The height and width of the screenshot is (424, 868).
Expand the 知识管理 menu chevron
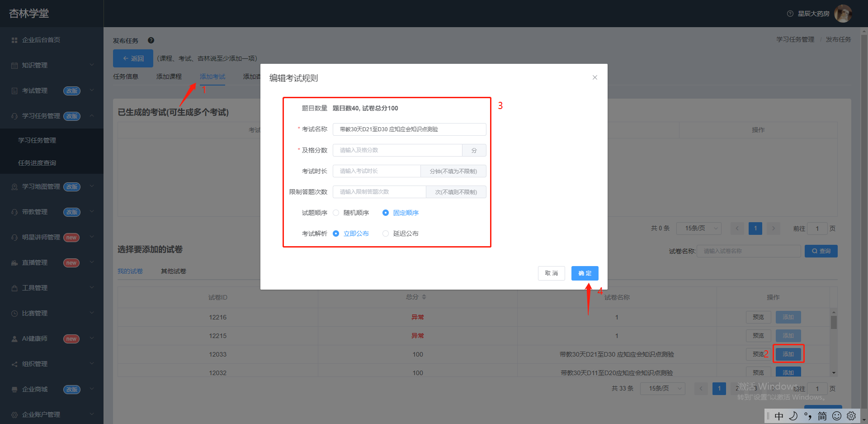pyautogui.click(x=92, y=65)
